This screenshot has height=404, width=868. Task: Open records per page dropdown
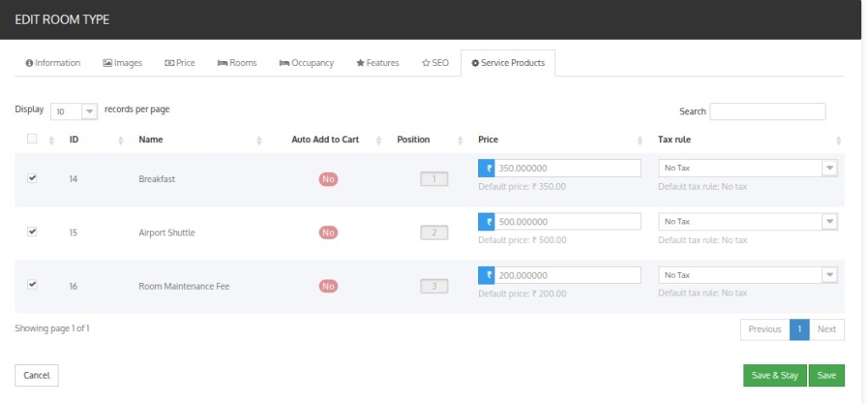point(75,112)
